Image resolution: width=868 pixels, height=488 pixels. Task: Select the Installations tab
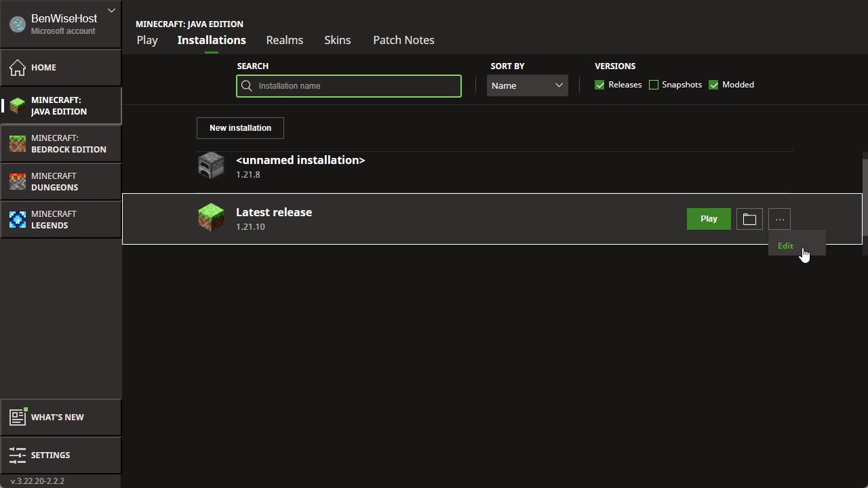click(x=212, y=40)
